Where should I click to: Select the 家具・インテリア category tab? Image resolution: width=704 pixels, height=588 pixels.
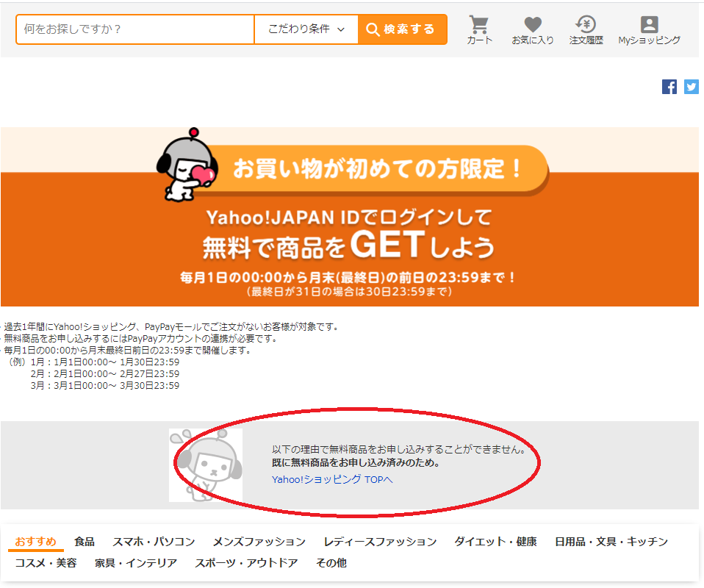click(136, 563)
